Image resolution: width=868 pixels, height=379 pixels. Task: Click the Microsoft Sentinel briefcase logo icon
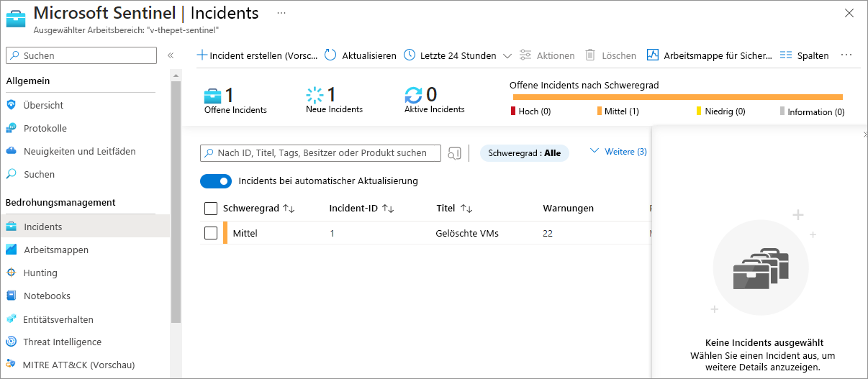pyautogui.click(x=15, y=18)
